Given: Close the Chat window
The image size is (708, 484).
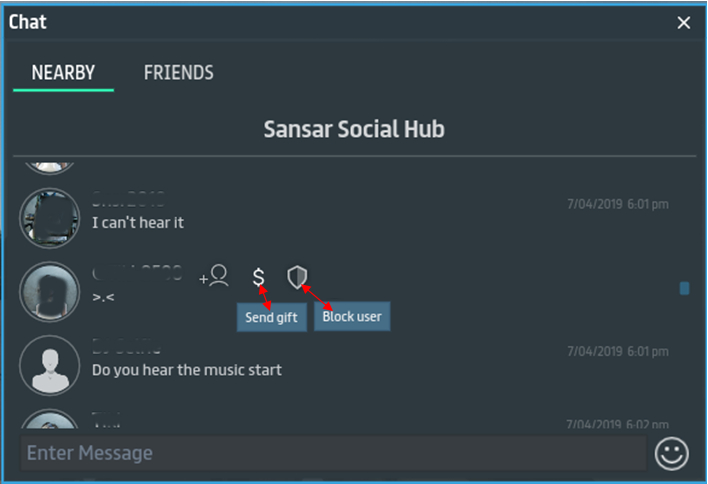Looking at the screenshot, I should pos(684,22).
